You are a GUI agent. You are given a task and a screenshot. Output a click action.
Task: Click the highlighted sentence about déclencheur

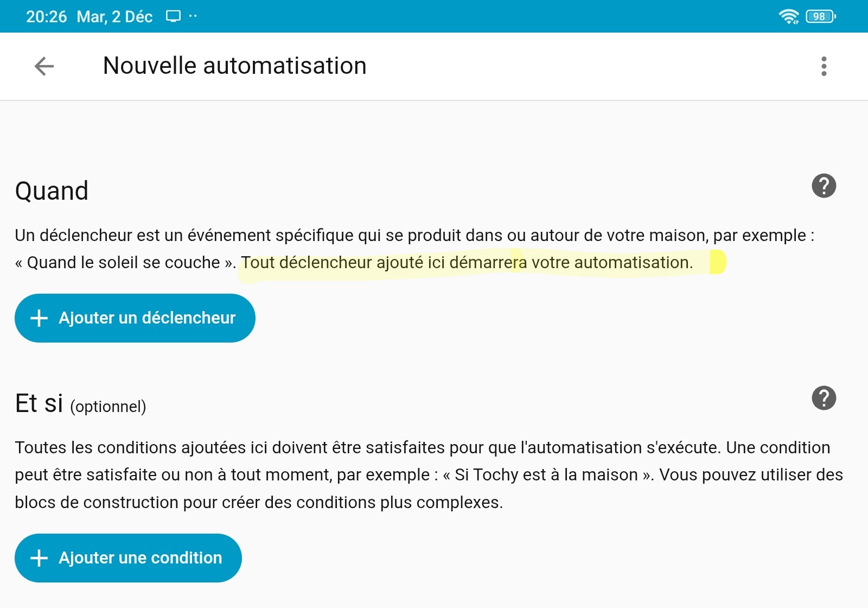467,263
